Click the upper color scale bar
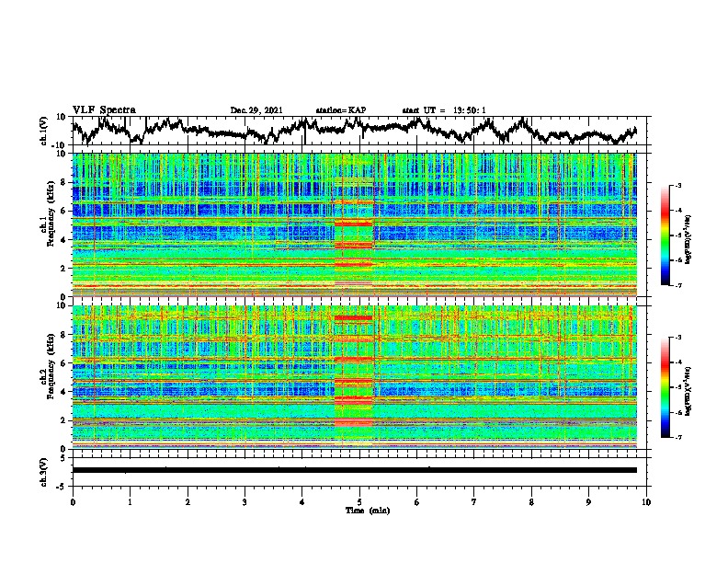The image size is (728, 563). click(x=665, y=236)
